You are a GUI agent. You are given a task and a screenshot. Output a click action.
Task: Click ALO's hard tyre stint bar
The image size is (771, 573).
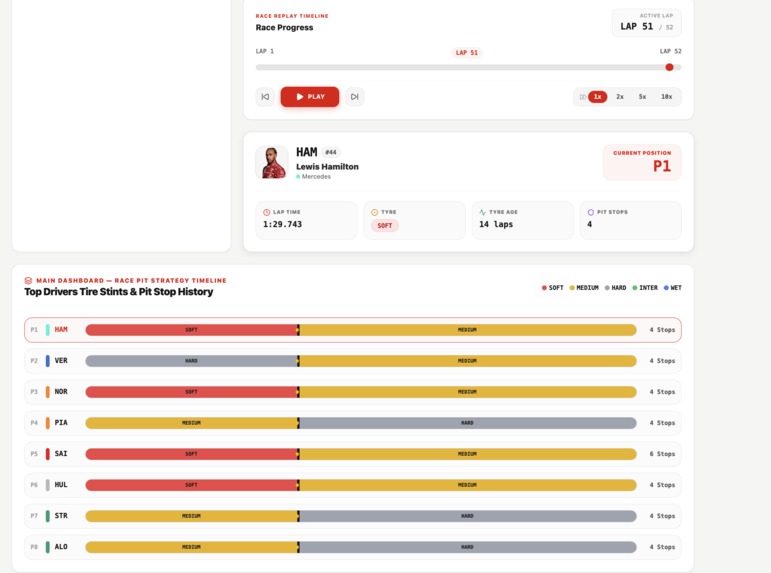coord(468,547)
